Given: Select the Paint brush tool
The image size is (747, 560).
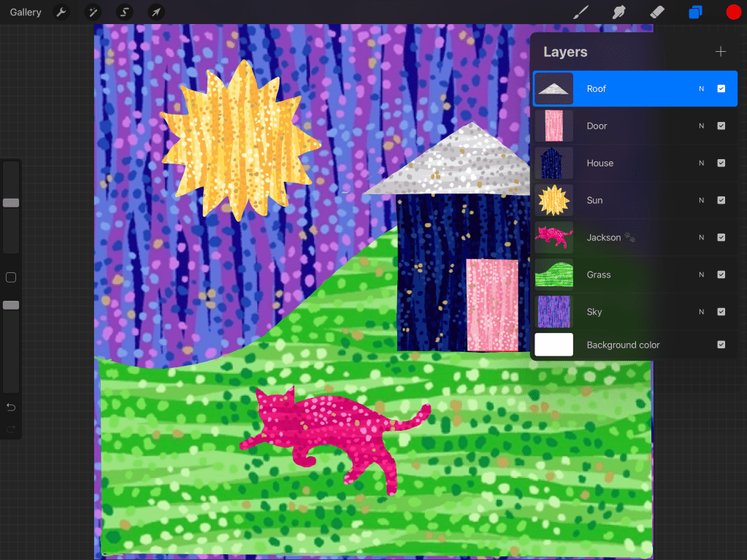Looking at the screenshot, I should 581,12.
